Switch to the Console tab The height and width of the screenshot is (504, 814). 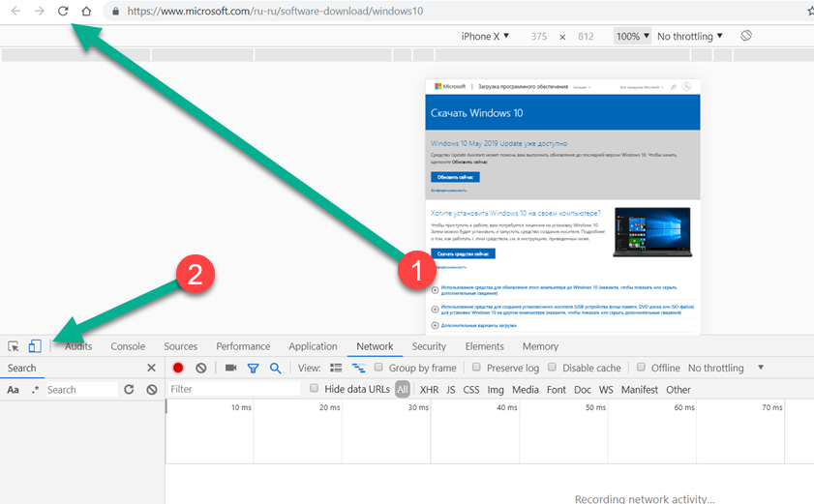(x=128, y=346)
